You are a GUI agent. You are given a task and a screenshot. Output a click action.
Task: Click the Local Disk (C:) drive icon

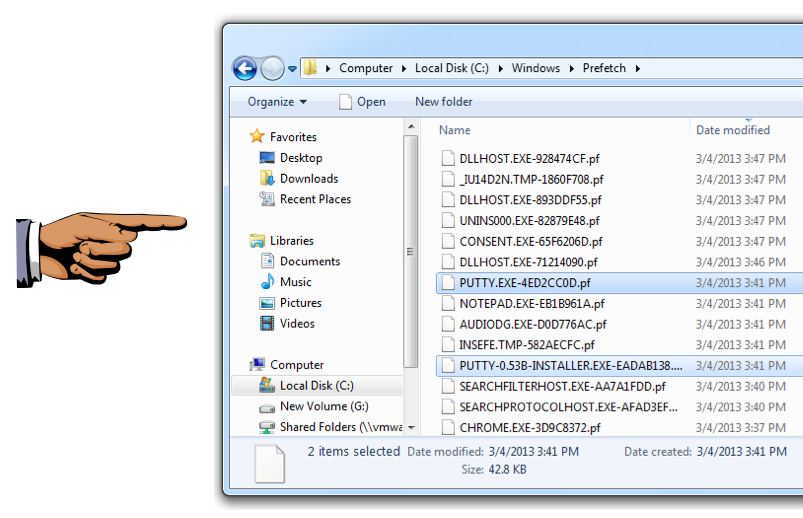coord(267,385)
